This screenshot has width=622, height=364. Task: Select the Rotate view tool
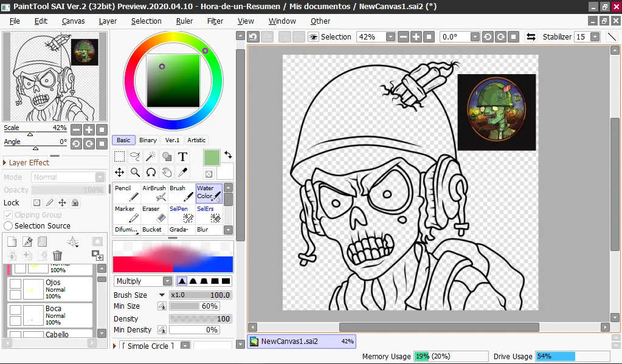coord(151,172)
